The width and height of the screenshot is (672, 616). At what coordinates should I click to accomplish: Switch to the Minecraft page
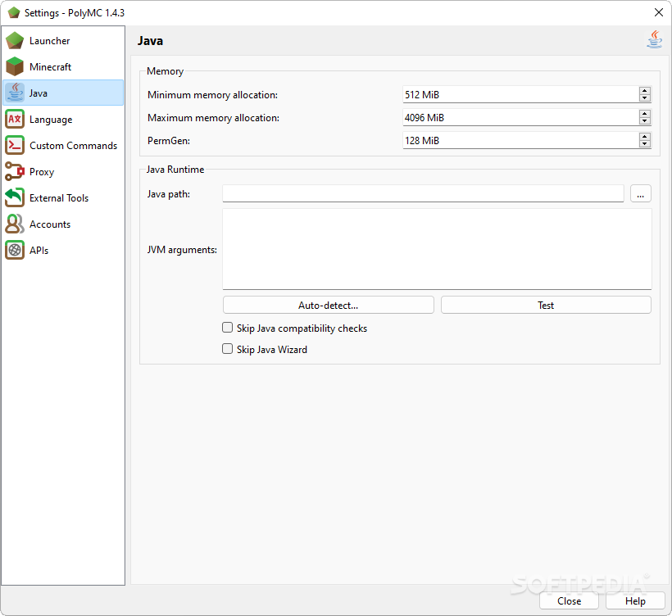63,67
